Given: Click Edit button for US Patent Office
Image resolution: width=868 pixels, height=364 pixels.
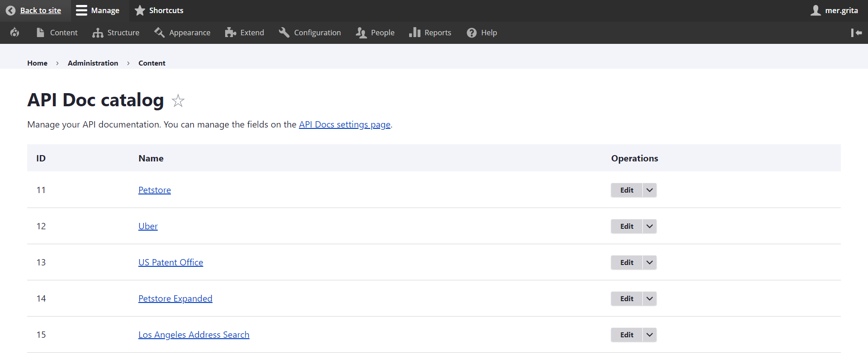Looking at the screenshot, I should (627, 262).
